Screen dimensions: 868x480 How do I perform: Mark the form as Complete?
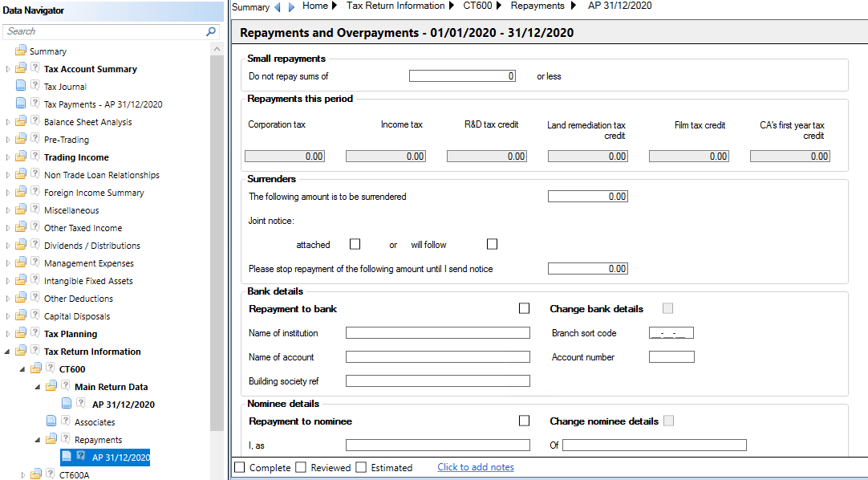(239, 467)
